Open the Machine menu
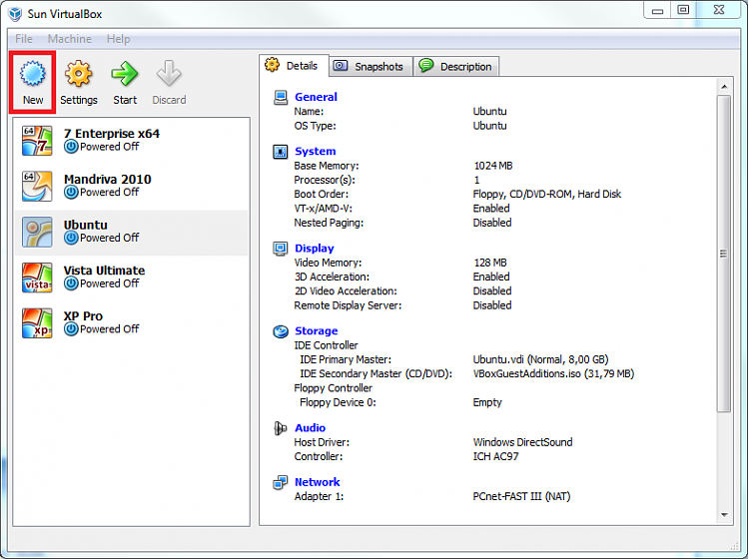The image size is (749, 560). click(70, 39)
